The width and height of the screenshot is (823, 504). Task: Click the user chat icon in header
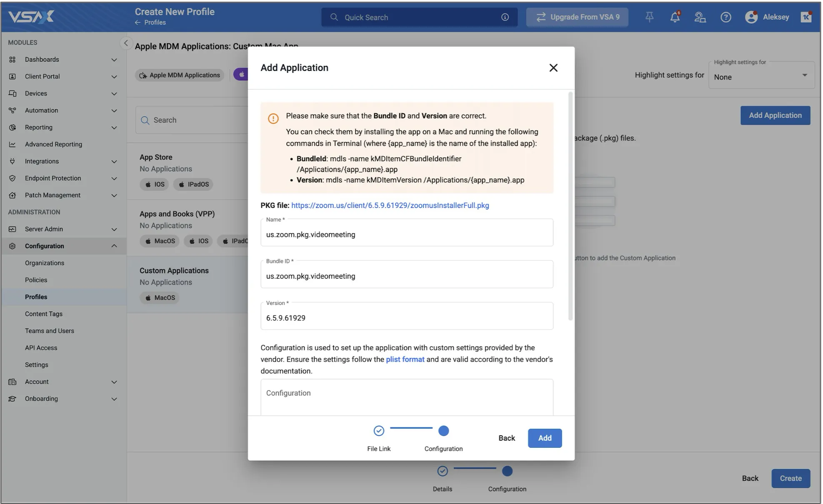point(700,17)
